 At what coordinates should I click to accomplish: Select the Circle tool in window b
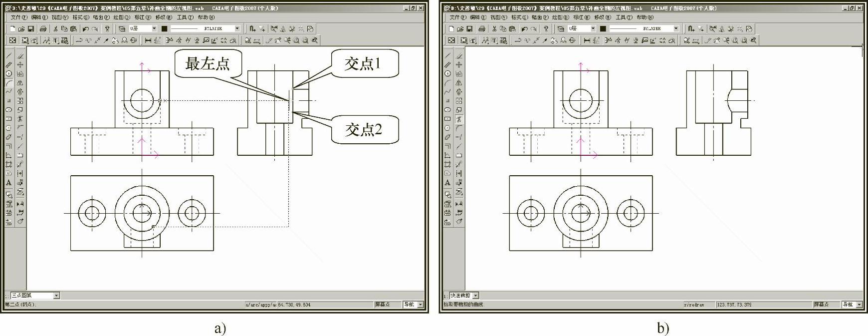(x=447, y=73)
